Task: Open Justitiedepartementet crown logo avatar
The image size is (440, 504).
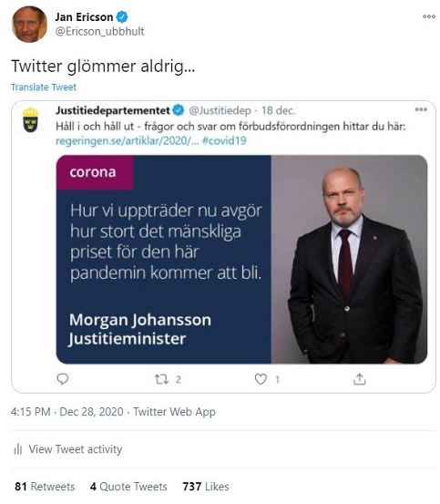Action: point(31,120)
